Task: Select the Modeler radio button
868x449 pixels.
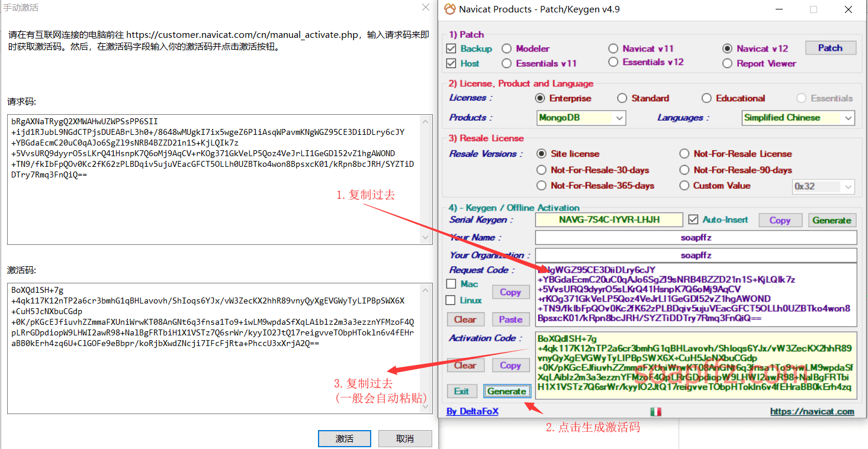Action: (507, 49)
